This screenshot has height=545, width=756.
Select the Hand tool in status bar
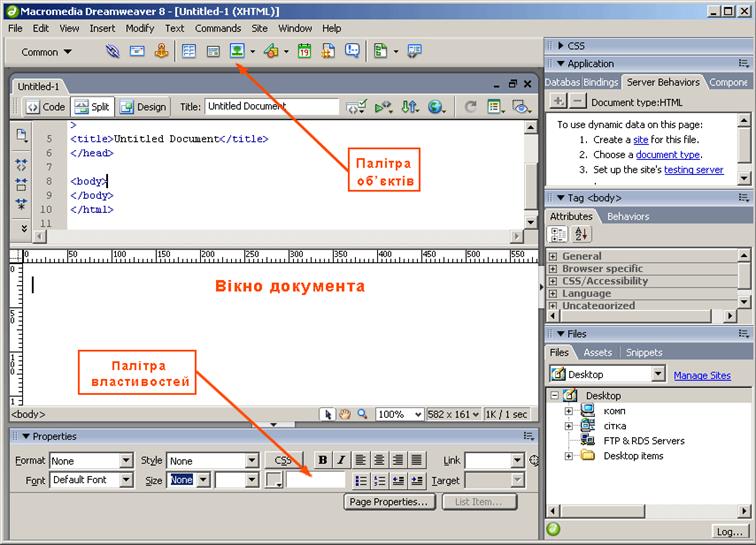click(x=344, y=414)
